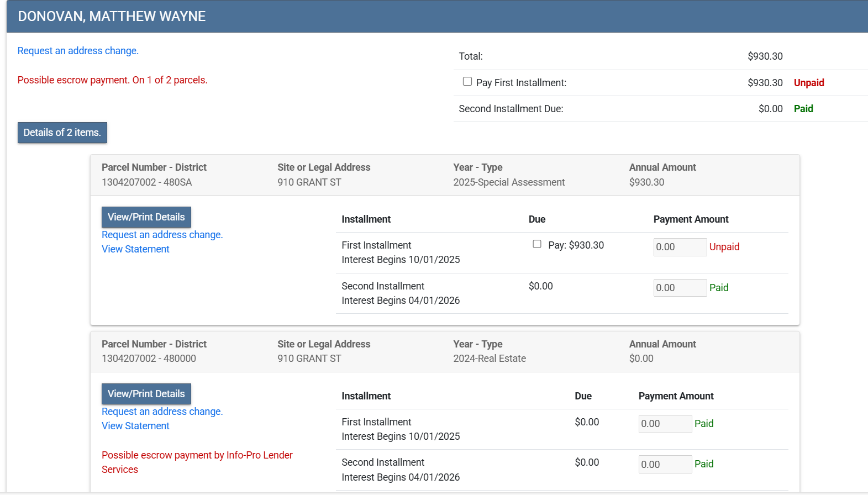Viewport: 868px width, 495px height.
Task: Click 2024 Real Estate second installment amount field
Action: point(665,465)
